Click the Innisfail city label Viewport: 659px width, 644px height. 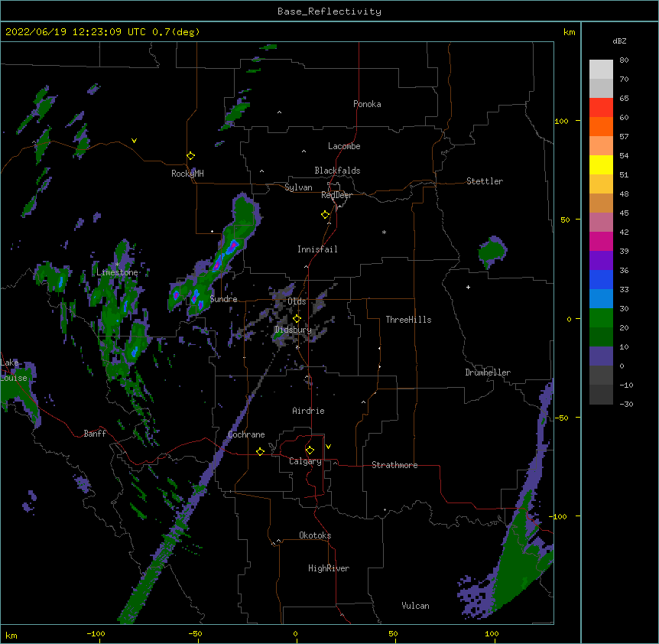coord(317,249)
